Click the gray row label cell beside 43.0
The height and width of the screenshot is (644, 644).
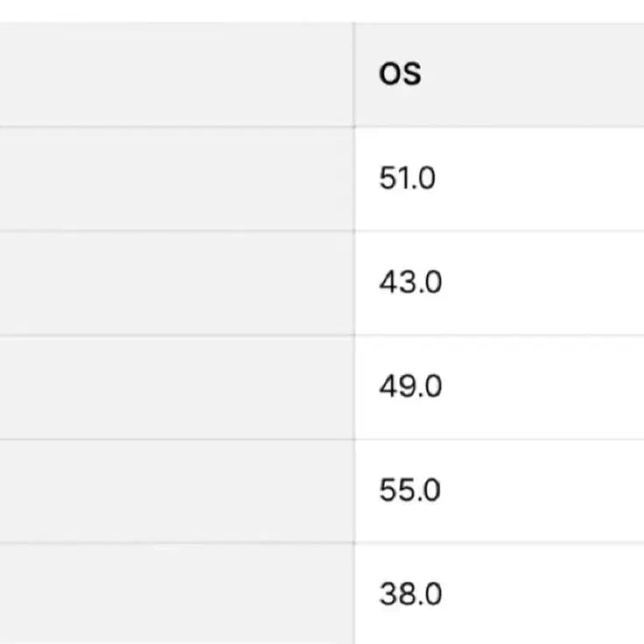[x=175, y=283]
